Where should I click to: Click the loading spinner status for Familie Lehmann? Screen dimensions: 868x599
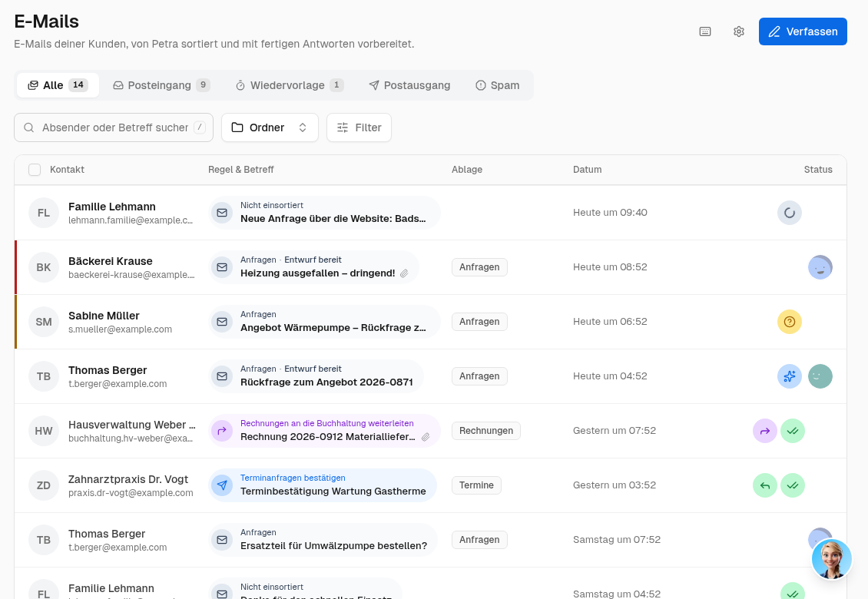pos(790,213)
